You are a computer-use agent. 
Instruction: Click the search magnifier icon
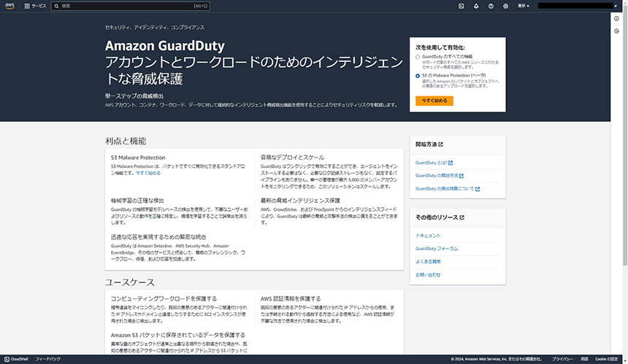56,6
